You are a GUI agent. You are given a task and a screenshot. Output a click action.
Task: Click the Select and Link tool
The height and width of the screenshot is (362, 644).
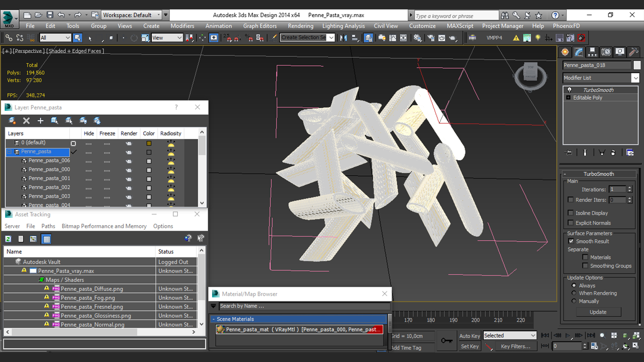tap(9, 38)
